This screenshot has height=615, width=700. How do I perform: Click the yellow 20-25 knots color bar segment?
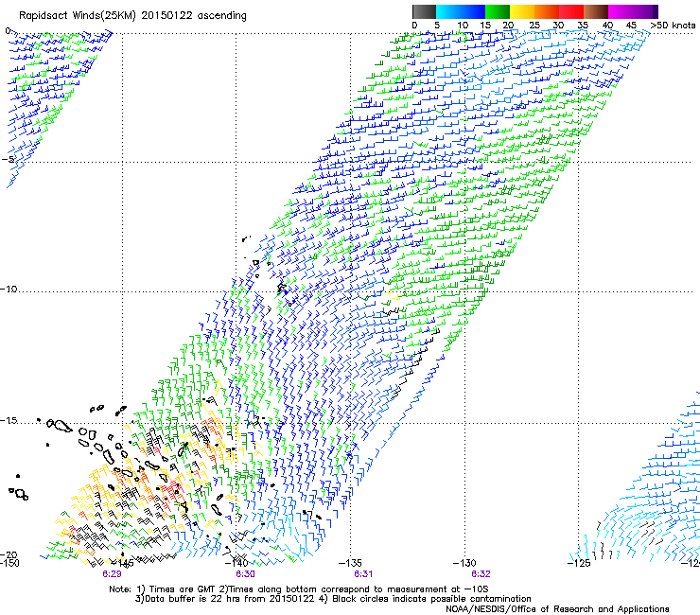pos(522,11)
